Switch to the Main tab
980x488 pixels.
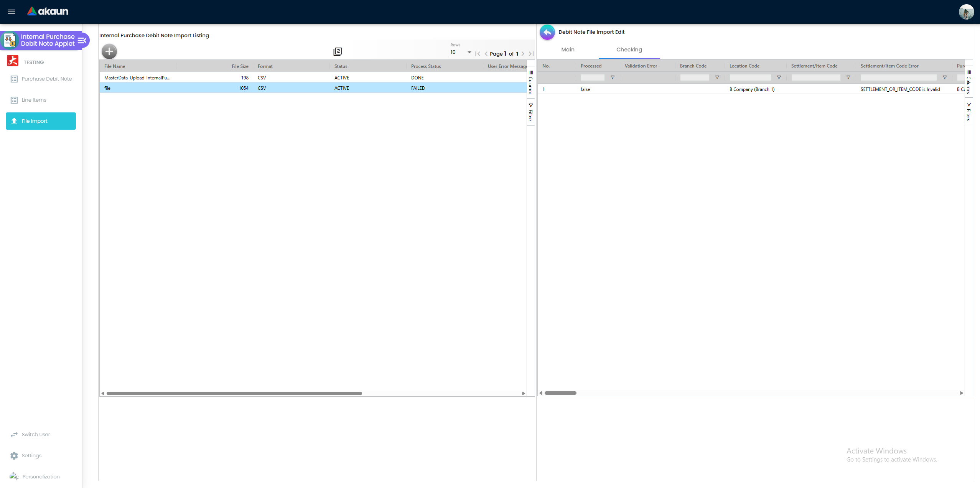pyautogui.click(x=568, y=49)
